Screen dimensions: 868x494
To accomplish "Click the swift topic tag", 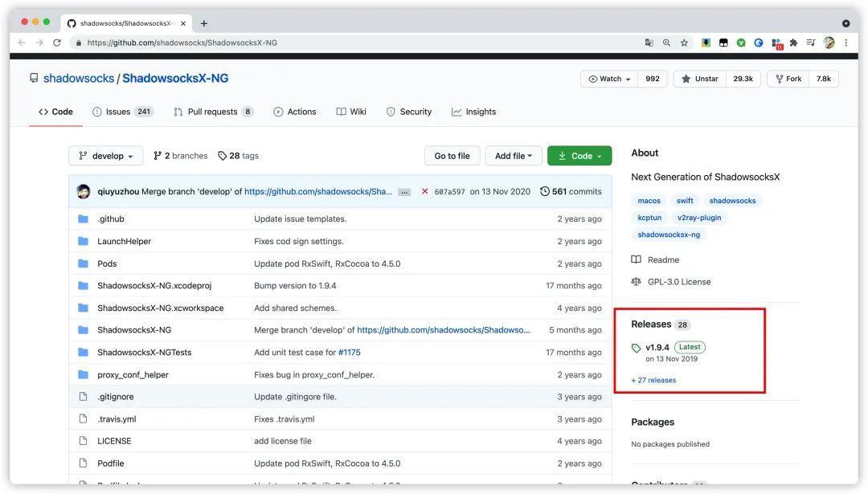I will 685,201.
